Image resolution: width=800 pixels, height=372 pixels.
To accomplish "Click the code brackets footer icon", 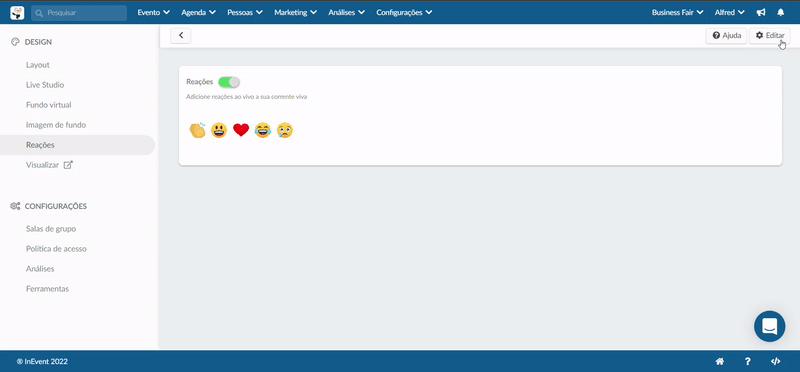I will [775, 361].
